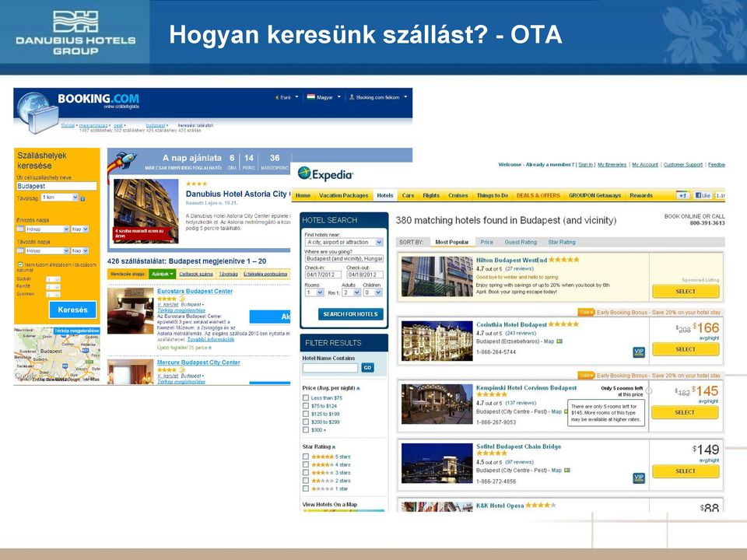Check the 3 stars rating filter
This screenshot has height=560, width=747.
click(x=306, y=473)
